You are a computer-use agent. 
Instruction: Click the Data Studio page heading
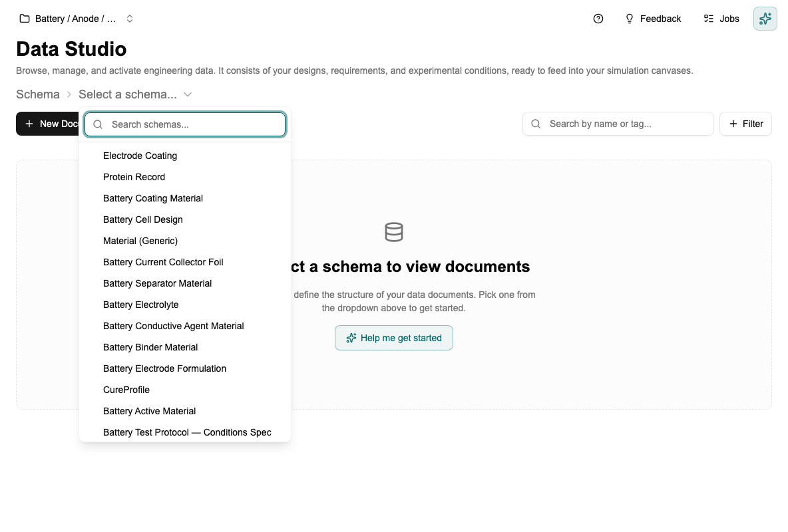71,49
